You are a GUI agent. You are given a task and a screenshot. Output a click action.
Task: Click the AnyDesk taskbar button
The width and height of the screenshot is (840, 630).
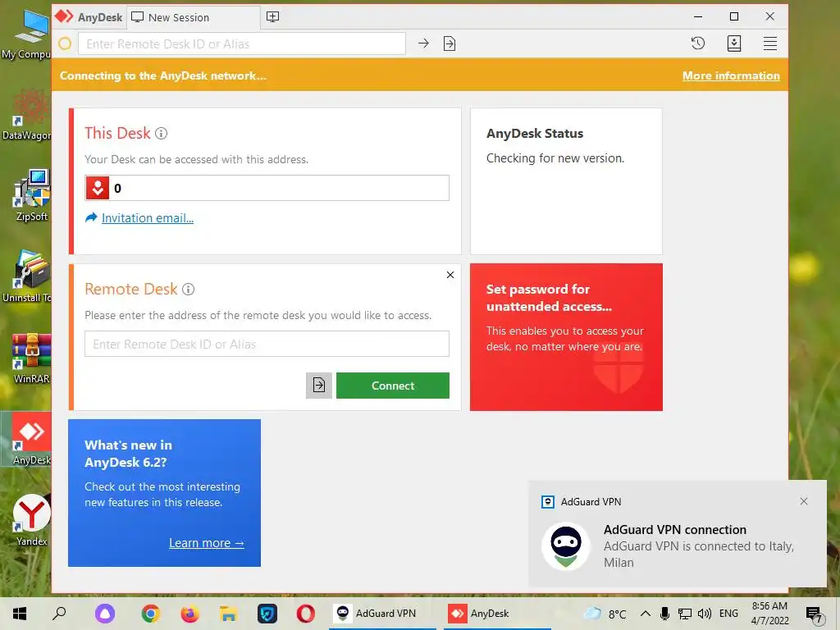pos(496,614)
